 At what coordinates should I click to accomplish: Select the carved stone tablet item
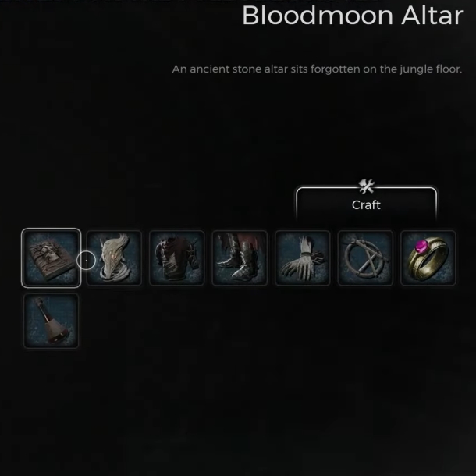pyautogui.click(x=51, y=258)
